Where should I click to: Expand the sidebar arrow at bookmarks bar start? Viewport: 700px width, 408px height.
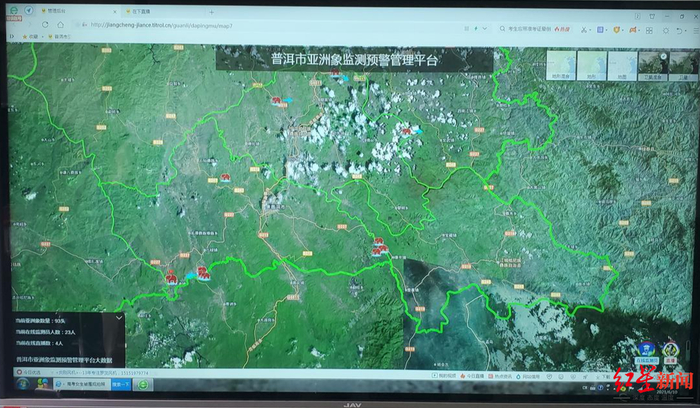12,36
